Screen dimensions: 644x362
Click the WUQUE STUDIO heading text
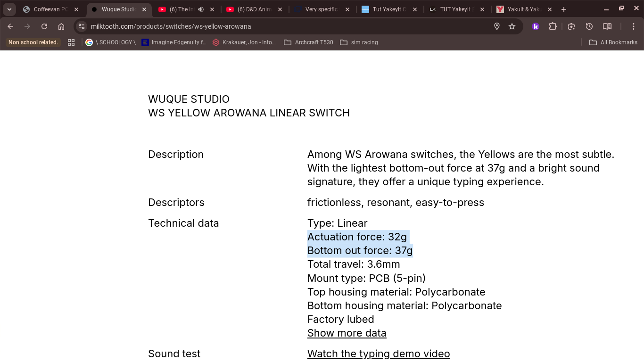[189, 99]
